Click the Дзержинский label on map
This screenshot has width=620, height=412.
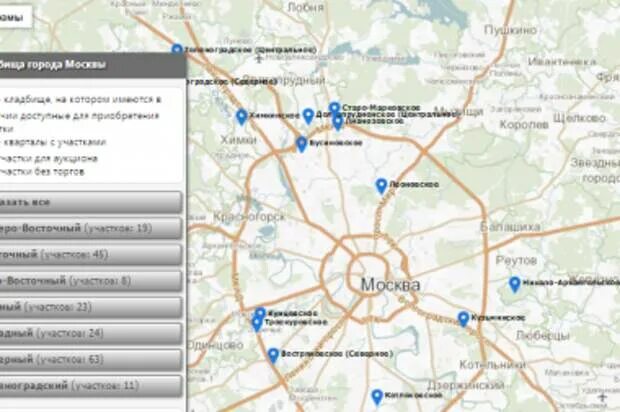point(466,385)
